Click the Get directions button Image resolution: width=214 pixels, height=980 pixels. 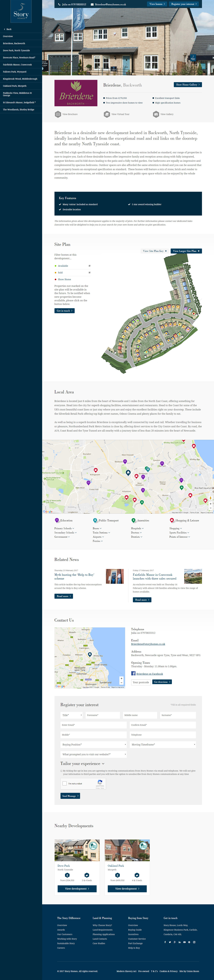point(162,682)
